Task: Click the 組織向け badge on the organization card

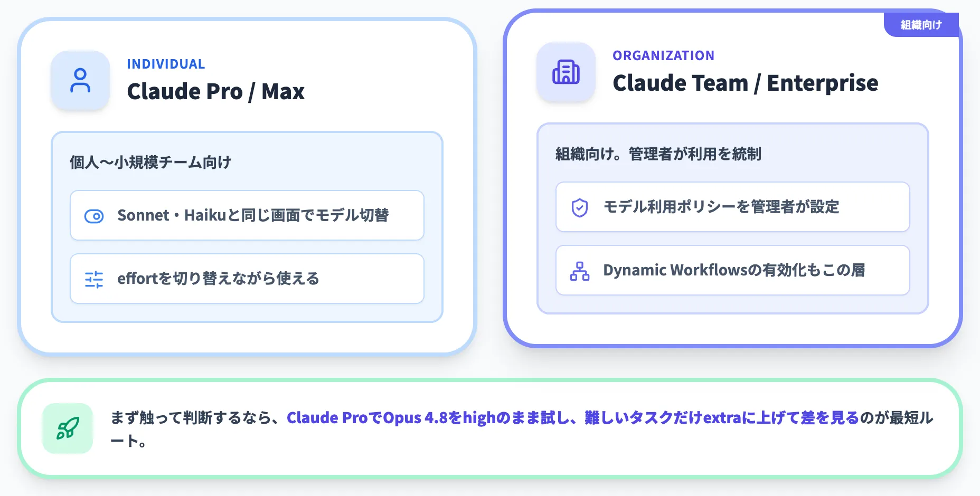Action: (921, 25)
